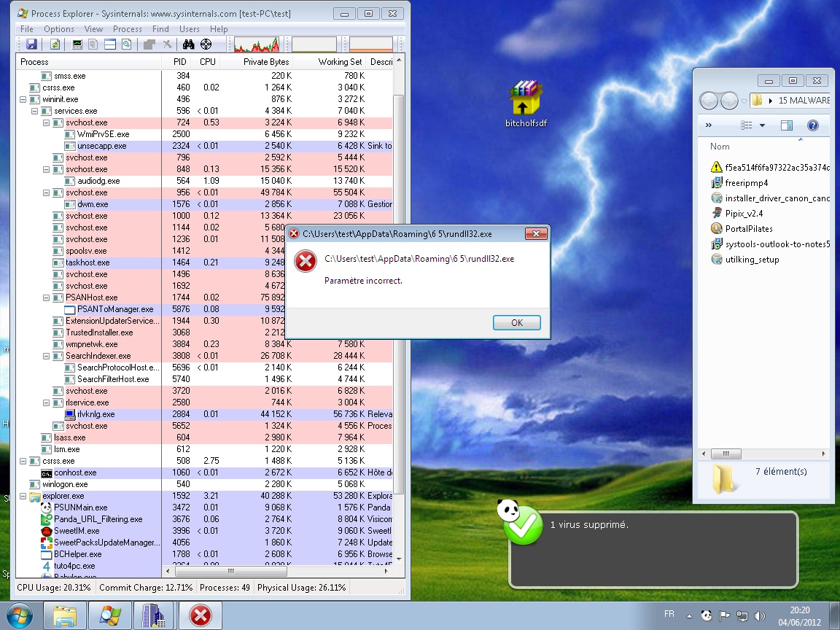Viewport: 840px width, 630px height.
Task: Open the view options dropdown arrow in explorer window
Action: 762,125
